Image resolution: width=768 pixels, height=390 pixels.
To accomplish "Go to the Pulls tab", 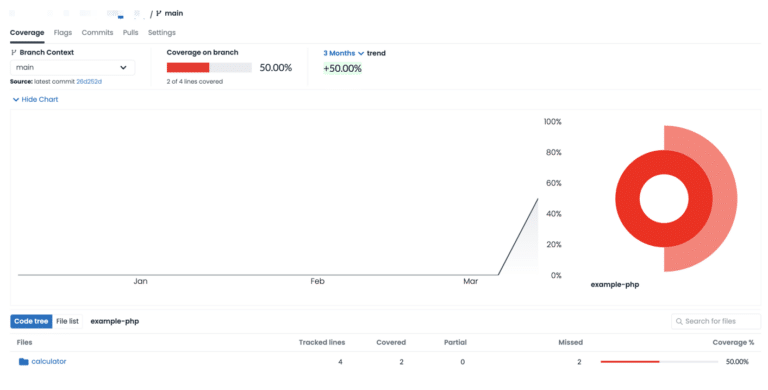I will (x=130, y=32).
